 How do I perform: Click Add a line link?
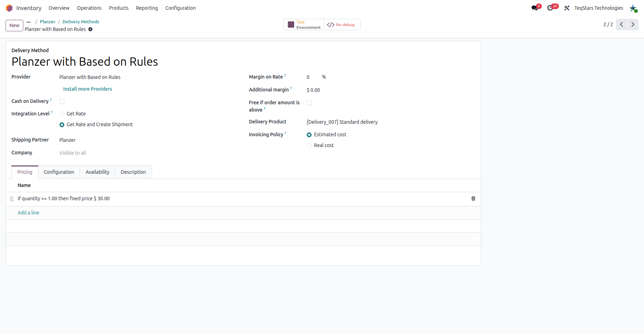[29, 213]
